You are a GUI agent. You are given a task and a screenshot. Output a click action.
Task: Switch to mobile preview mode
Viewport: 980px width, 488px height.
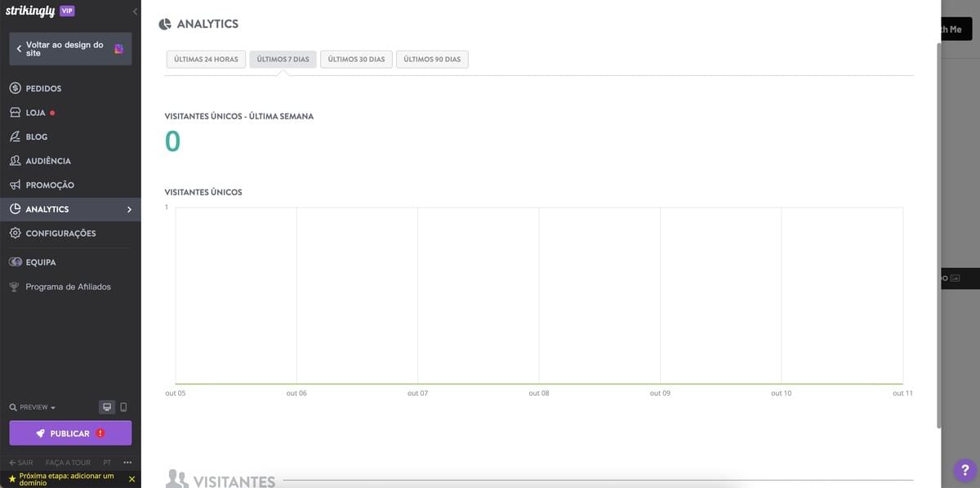pos(123,407)
